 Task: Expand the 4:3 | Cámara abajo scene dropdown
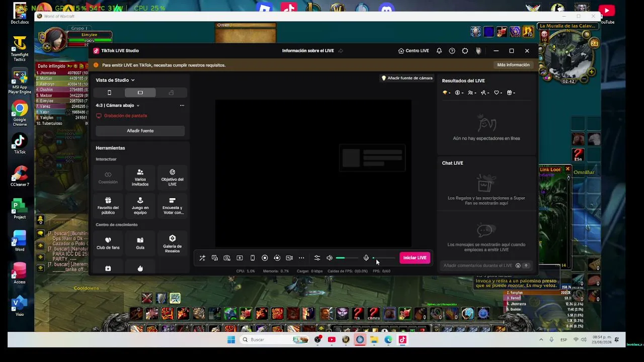(118, 106)
